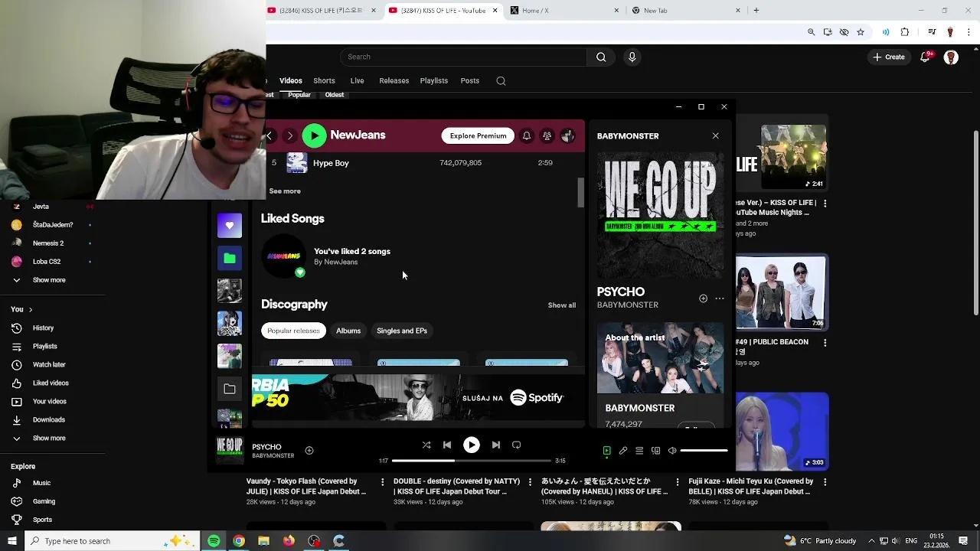Image resolution: width=980 pixels, height=551 pixels.
Task: Click the Spotify back navigation chevron
Action: (269, 135)
